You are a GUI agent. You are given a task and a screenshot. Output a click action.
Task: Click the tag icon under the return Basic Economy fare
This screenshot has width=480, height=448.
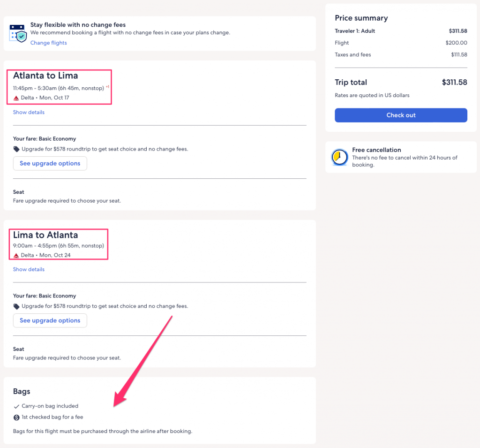coord(16,306)
